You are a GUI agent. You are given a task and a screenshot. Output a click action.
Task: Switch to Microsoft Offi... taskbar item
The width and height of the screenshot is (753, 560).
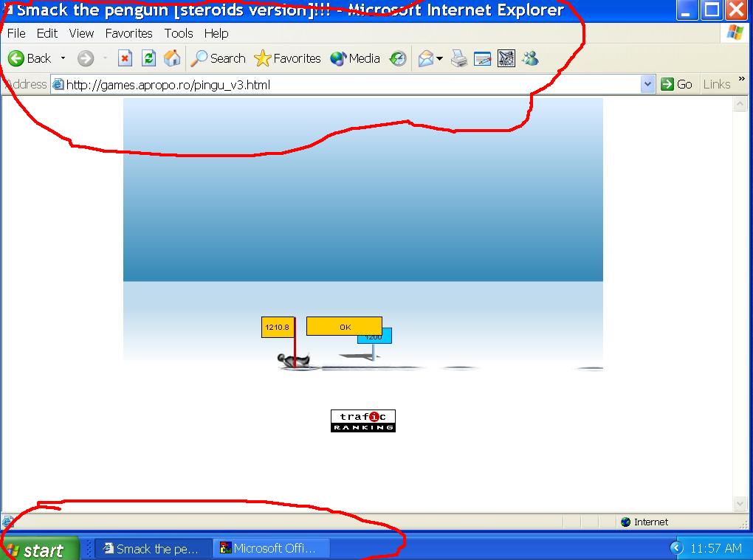(272, 548)
